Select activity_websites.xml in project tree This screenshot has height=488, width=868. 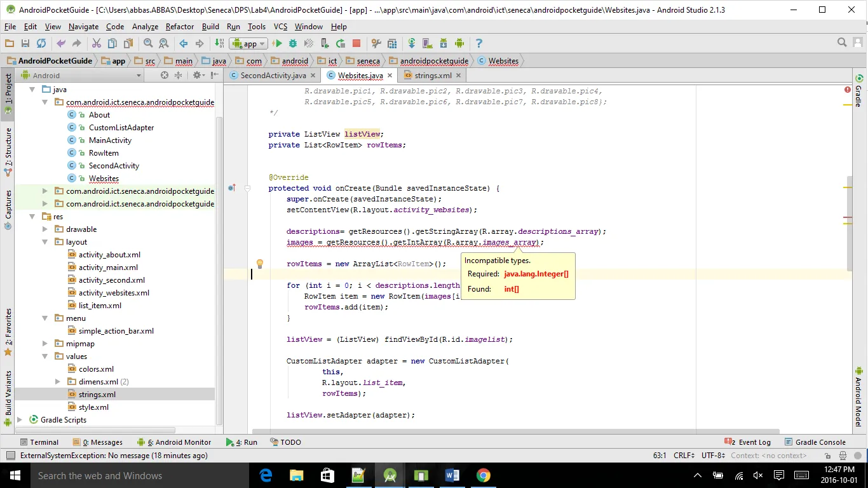pyautogui.click(x=114, y=293)
